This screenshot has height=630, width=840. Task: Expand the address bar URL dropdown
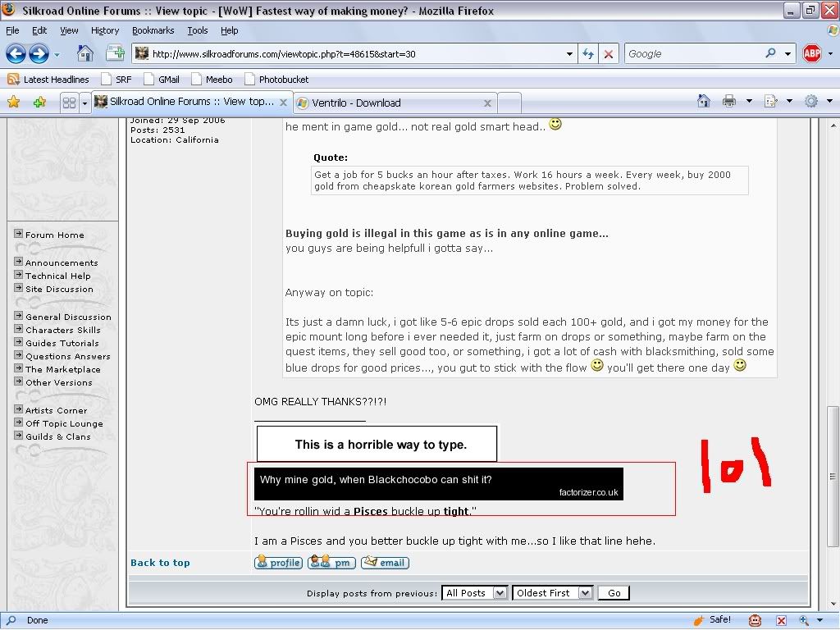coord(569,53)
